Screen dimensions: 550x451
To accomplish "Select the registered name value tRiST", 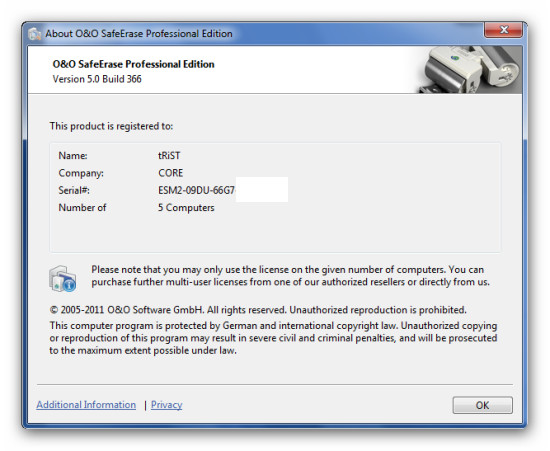I will [x=169, y=155].
